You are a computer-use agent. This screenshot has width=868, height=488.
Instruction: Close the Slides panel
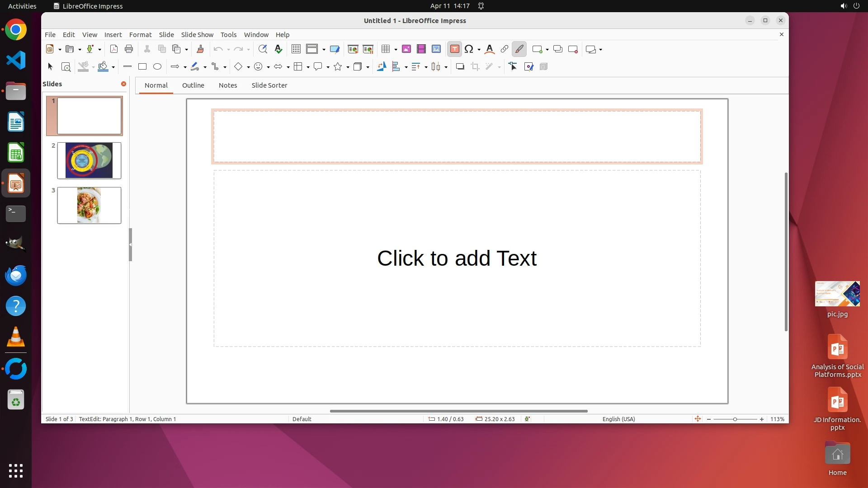click(123, 84)
